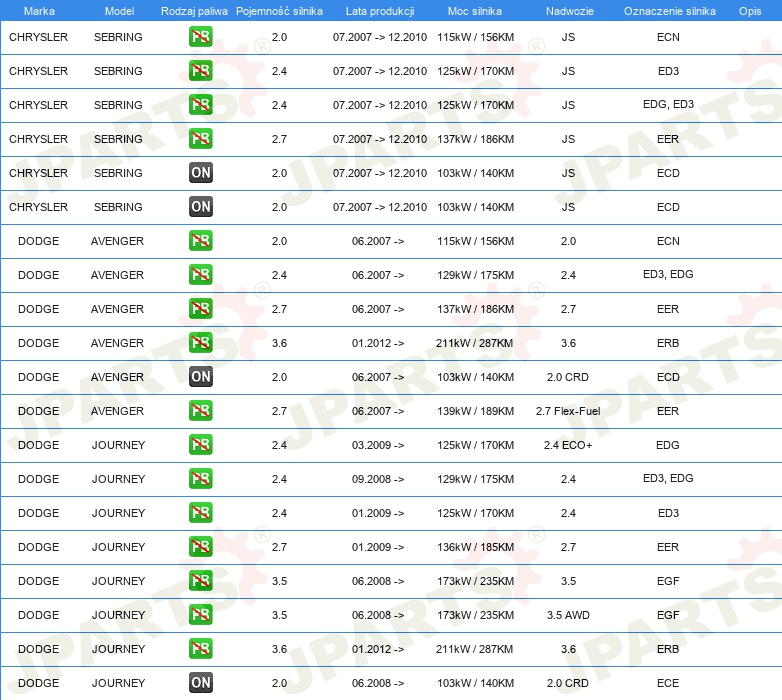Click the 3.5 AWD body cell
Screen dimensions: 782x700
(568, 615)
